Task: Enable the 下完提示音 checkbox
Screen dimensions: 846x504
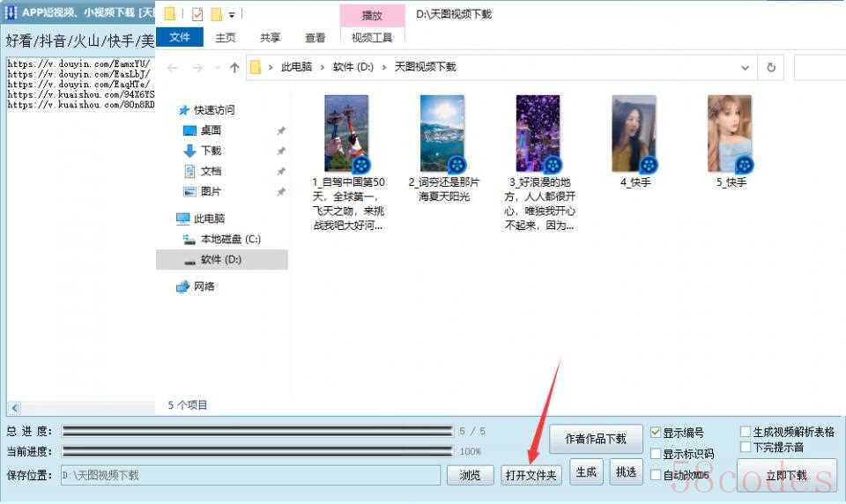Action: point(746,447)
